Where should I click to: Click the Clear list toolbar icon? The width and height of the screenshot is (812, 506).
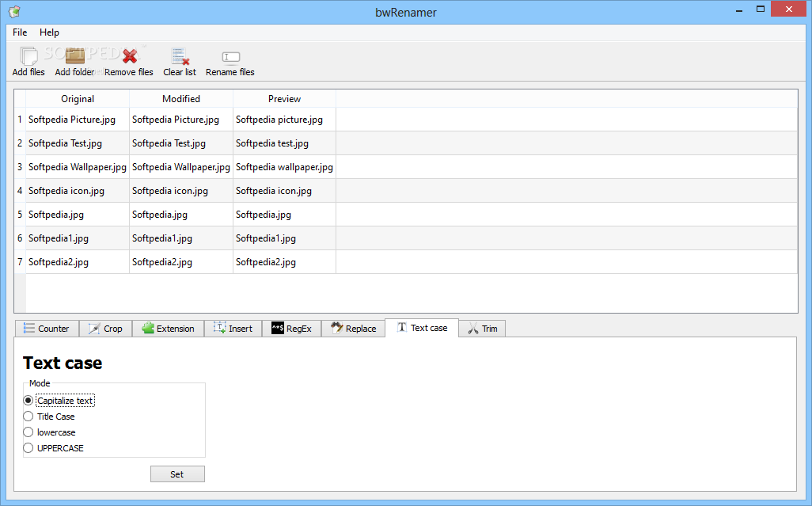(180, 56)
